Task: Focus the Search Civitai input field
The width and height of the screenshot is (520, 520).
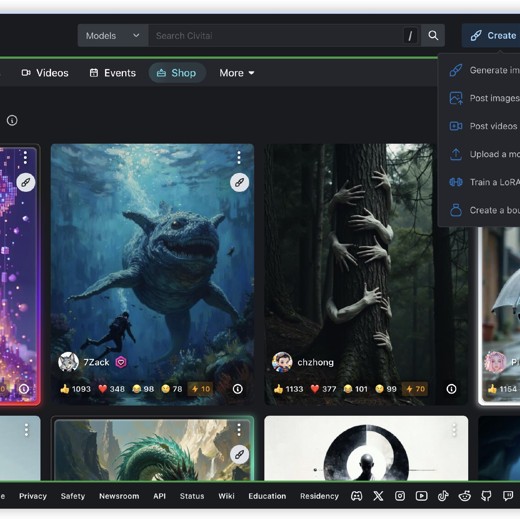Action: pyautogui.click(x=276, y=35)
